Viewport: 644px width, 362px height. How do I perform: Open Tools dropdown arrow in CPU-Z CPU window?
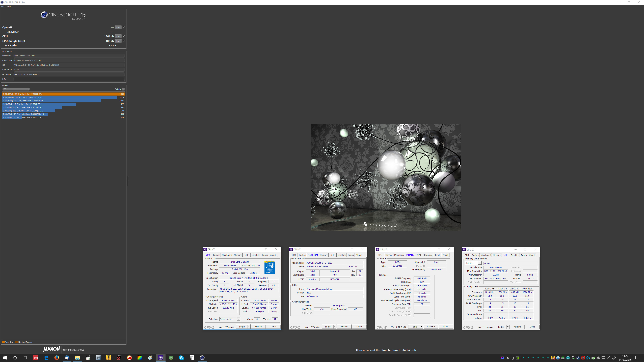[249, 326]
